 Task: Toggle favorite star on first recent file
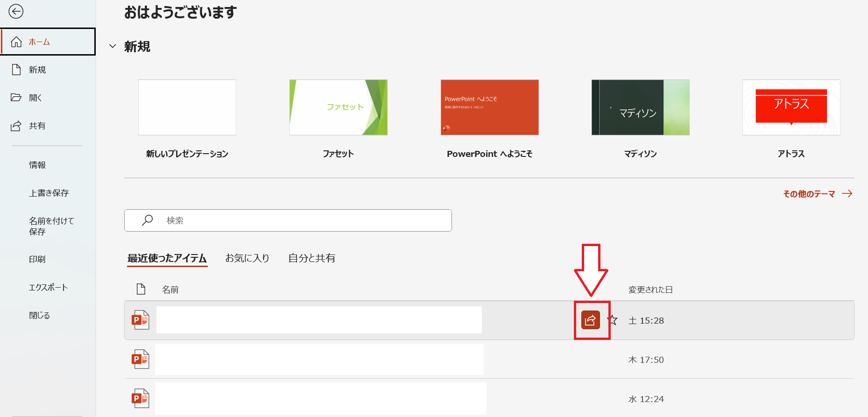point(613,320)
